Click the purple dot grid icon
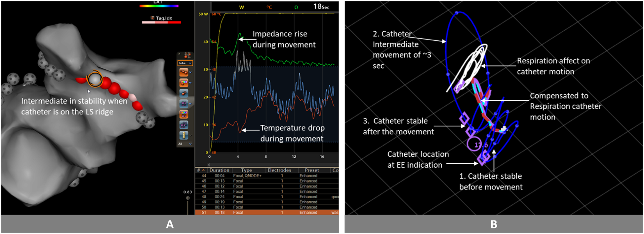644x234 pixels. 183,104
